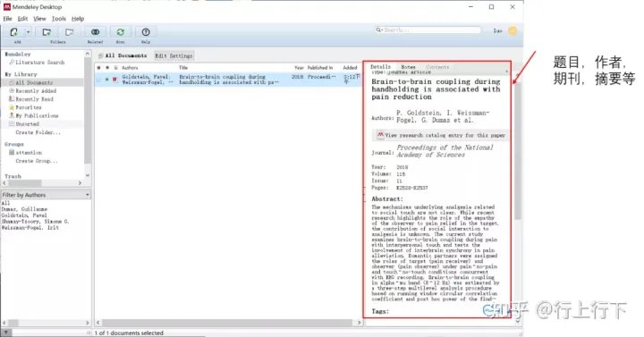Open the Add dropdown arrow in toolbar

[x=28, y=32]
